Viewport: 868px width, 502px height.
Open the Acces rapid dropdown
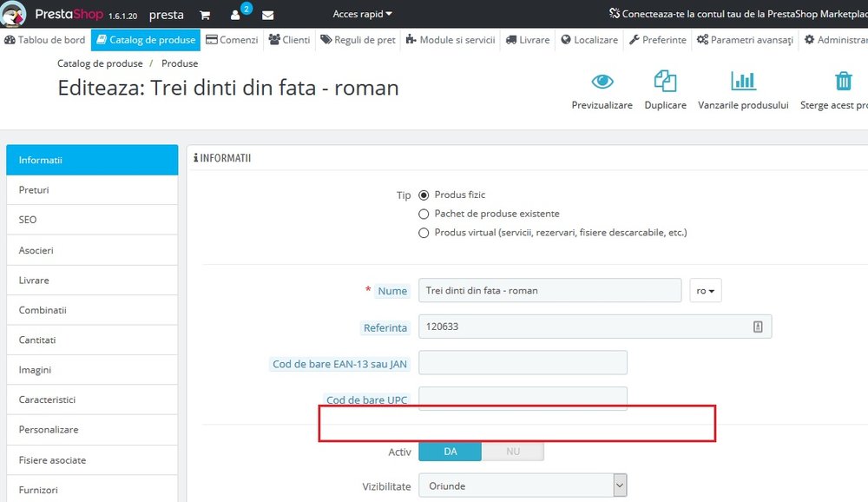click(362, 14)
